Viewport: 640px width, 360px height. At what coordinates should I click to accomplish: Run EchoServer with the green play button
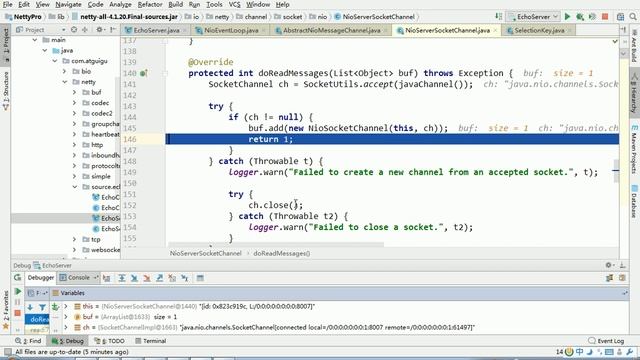[567, 17]
